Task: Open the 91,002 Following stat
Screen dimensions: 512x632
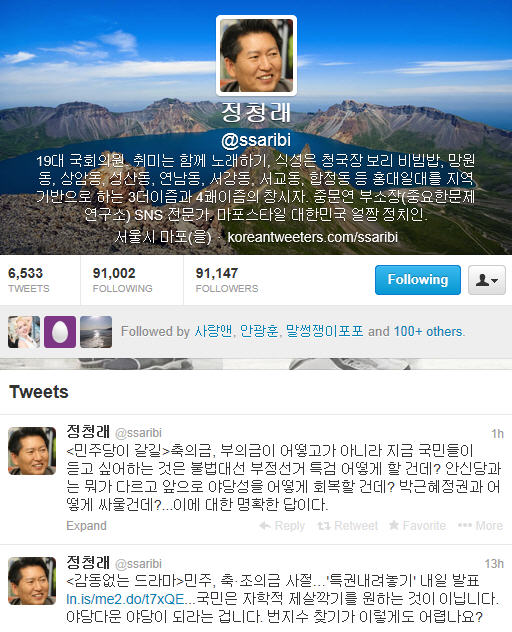Action: click(x=123, y=280)
